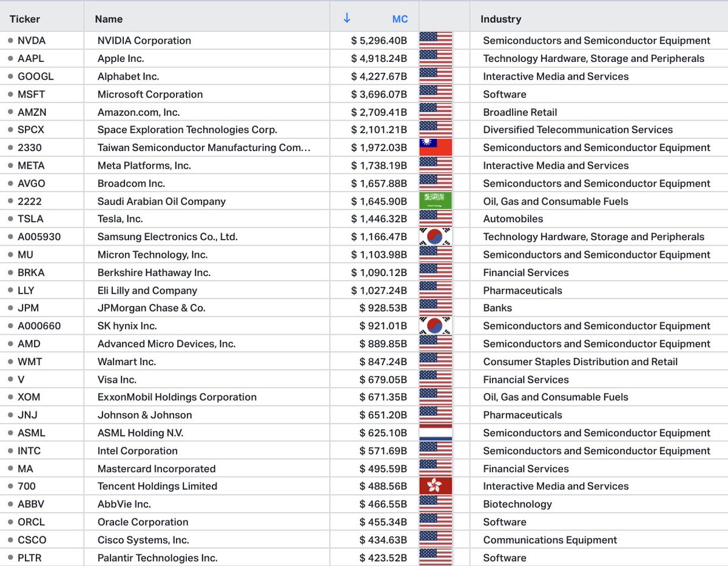Open the AMZN ticker

tap(32, 112)
